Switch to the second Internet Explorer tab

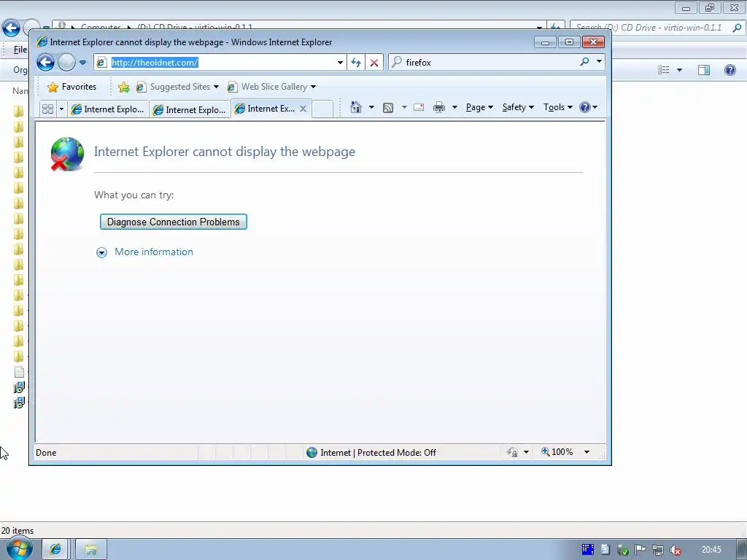click(x=190, y=109)
